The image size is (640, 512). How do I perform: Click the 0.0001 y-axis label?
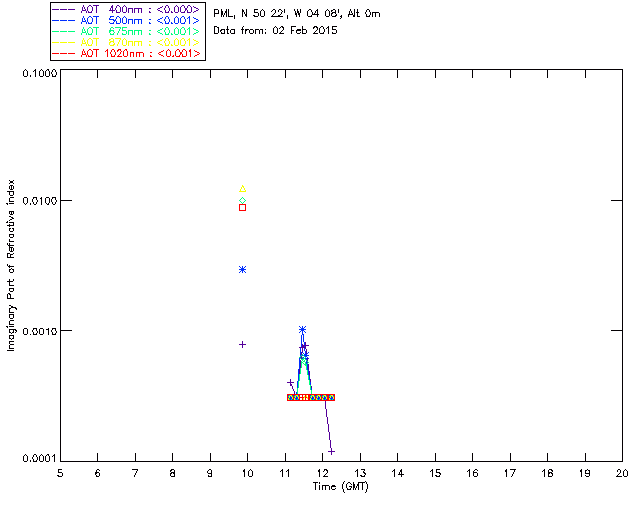click(40, 459)
